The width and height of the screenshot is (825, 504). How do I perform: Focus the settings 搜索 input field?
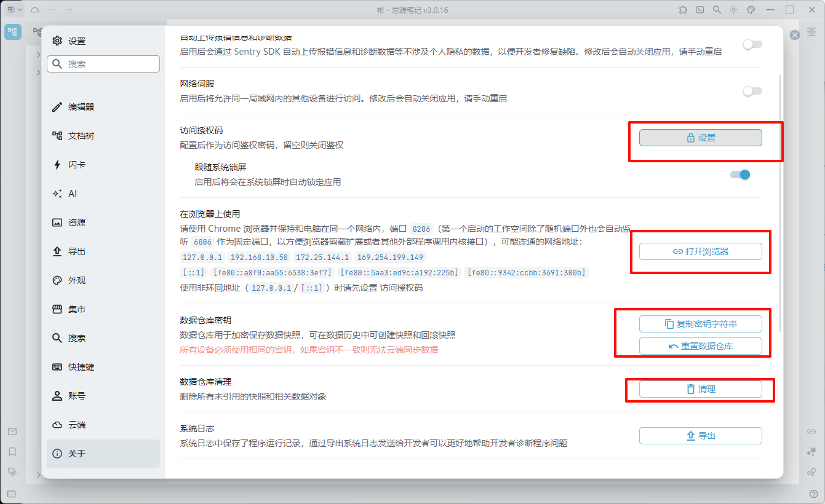click(103, 64)
